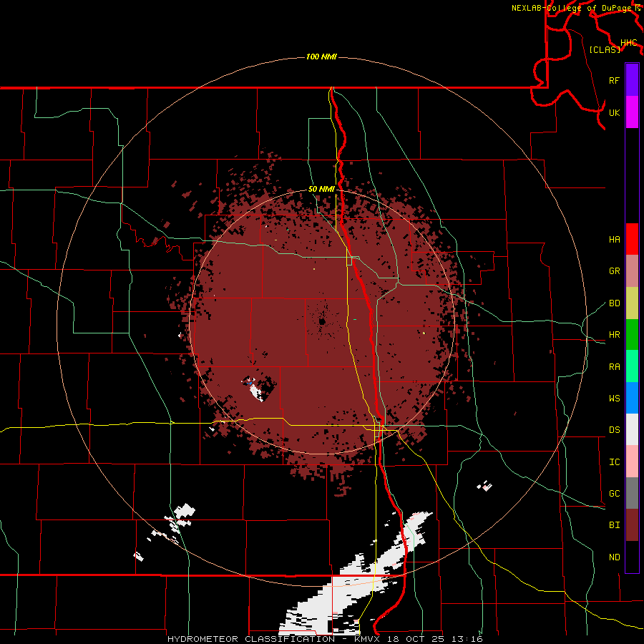Click the "DS" legend label
644x644 pixels.
click(614, 430)
